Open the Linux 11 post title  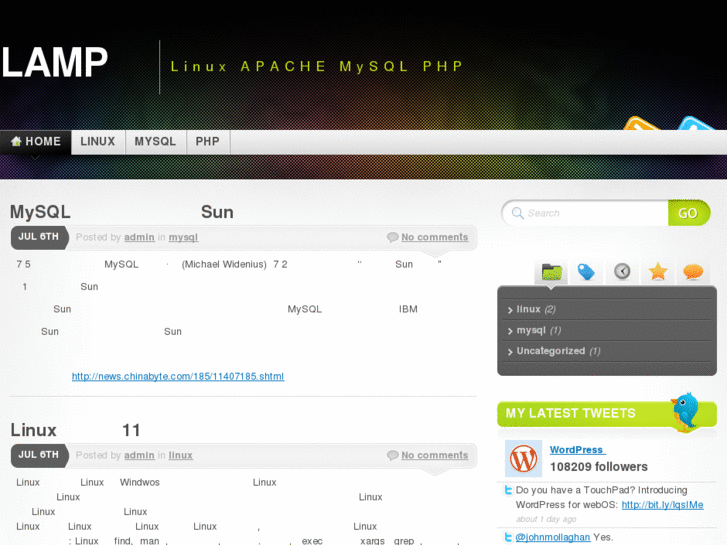click(76, 430)
